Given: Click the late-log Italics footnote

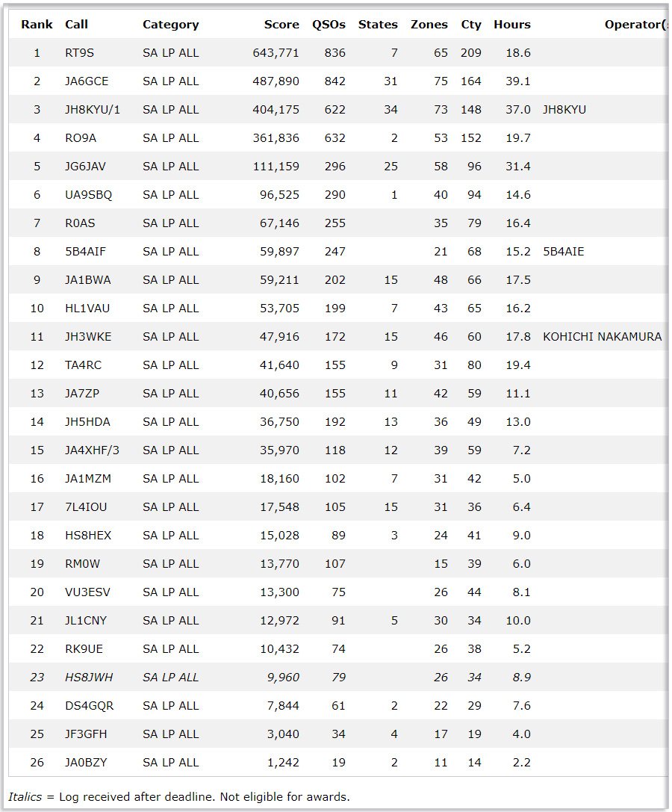Looking at the screenshot, I should click(179, 796).
